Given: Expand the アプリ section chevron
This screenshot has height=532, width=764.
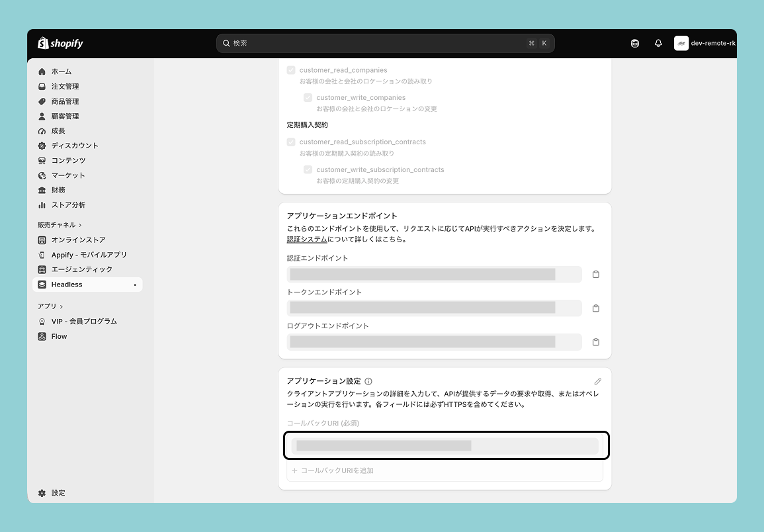Looking at the screenshot, I should 62,307.
